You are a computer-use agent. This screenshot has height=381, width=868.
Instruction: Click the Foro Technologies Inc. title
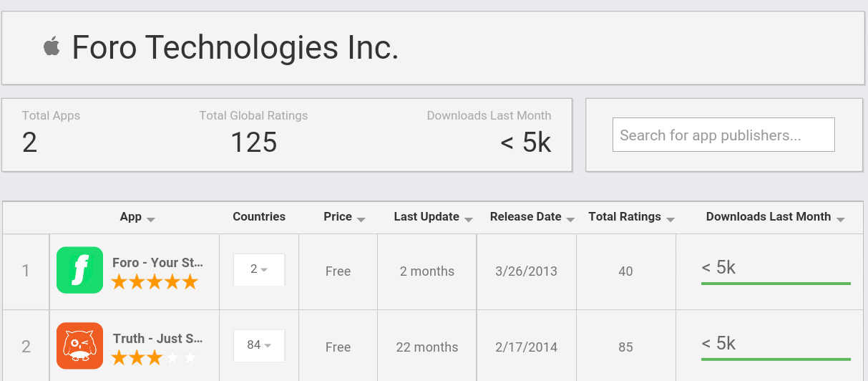[235, 48]
